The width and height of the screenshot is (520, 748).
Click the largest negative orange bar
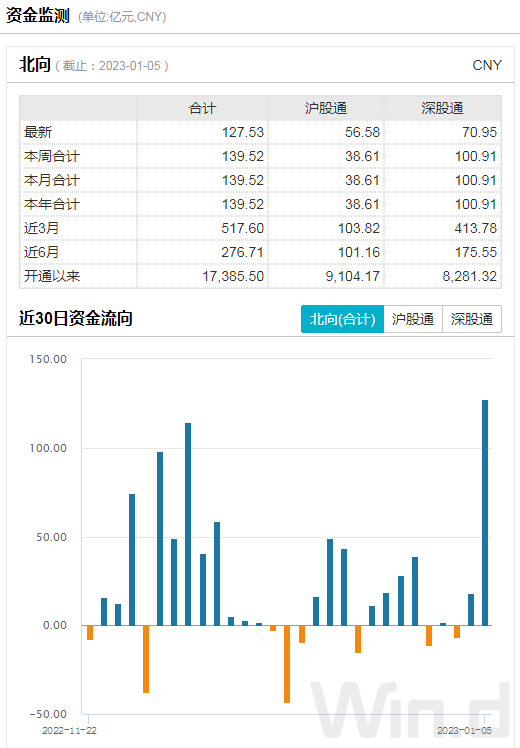tap(287, 664)
